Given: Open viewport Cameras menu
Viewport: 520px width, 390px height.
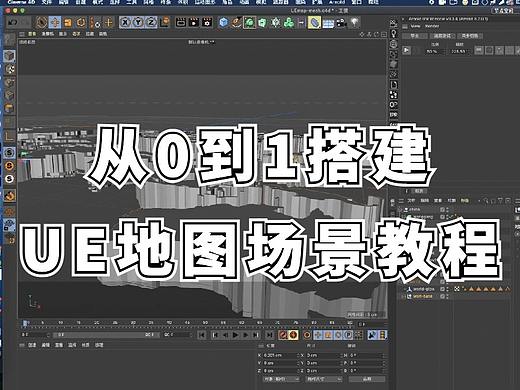Looking at the screenshot, I should coord(47,34).
